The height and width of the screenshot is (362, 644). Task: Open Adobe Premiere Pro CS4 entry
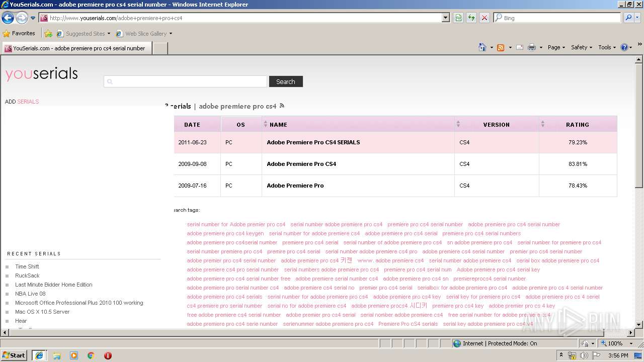coord(301,164)
